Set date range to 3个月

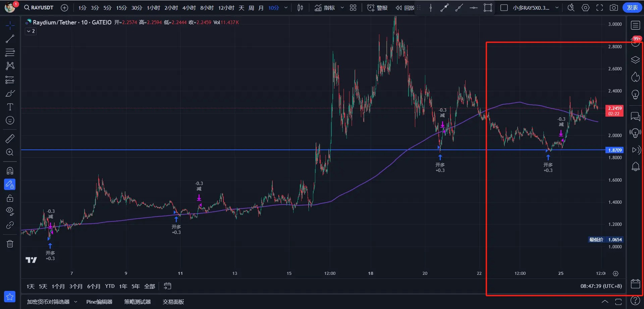[76, 286]
